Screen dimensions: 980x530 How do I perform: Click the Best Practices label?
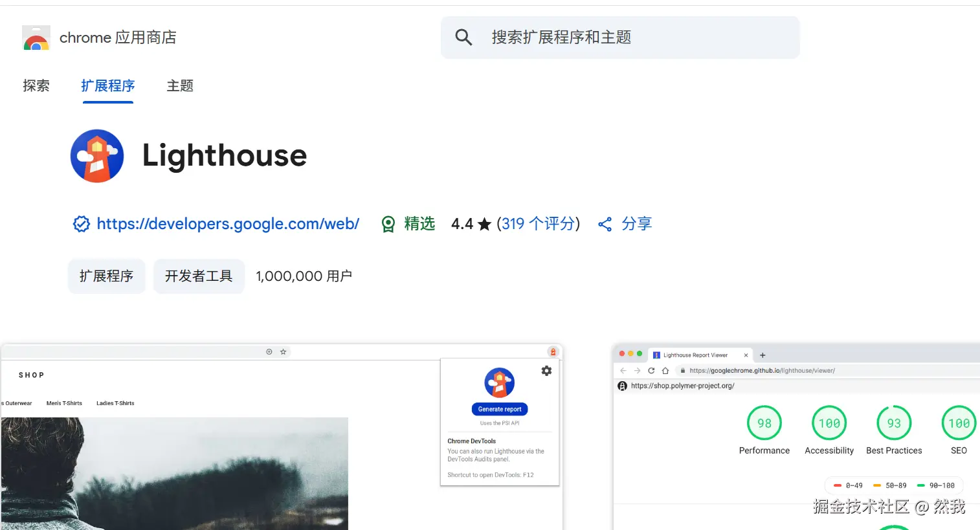894,450
